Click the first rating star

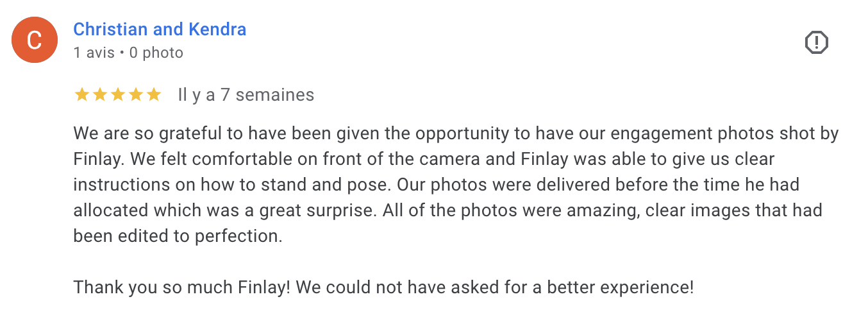click(x=81, y=95)
